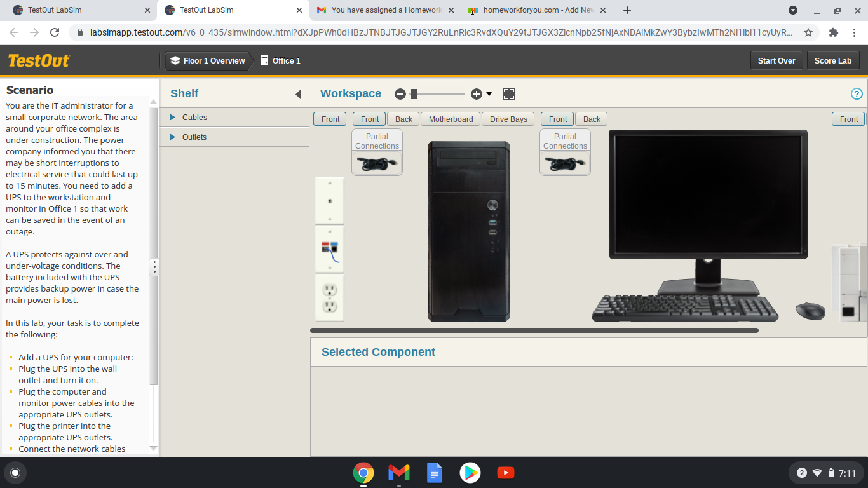Click the workspace horizontal scrollbar

(534, 330)
